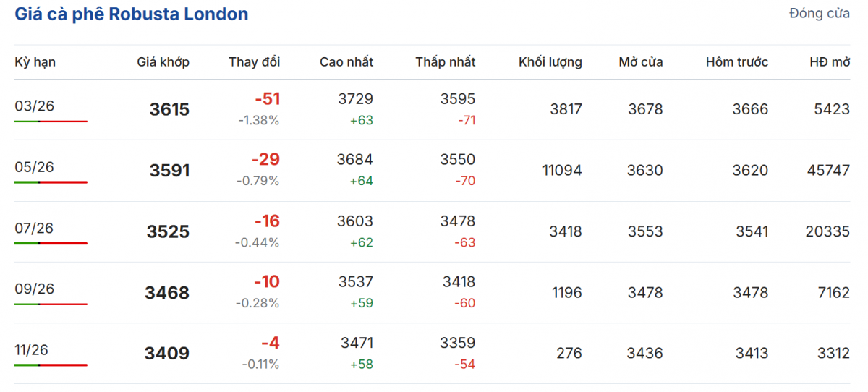The width and height of the screenshot is (868, 392).
Task: Click the 3615 matched price
Action: click(x=169, y=110)
